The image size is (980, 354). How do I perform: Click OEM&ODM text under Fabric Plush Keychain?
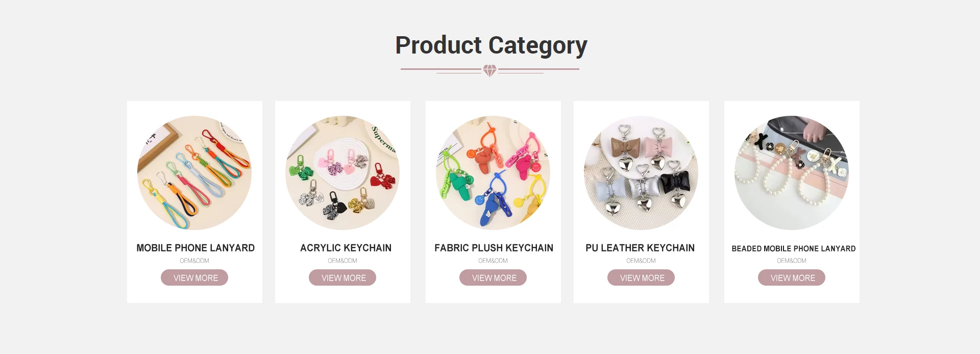coord(493,261)
